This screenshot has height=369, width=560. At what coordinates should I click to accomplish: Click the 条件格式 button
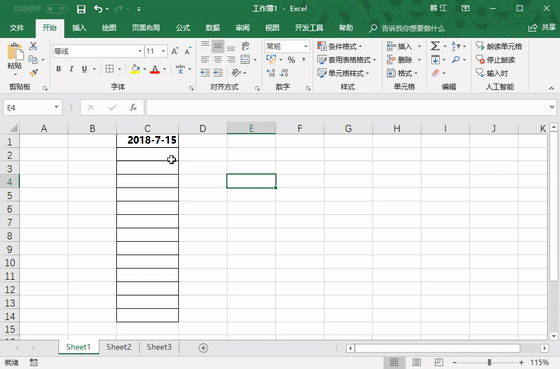pyautogui.click(x=339, y=46)
